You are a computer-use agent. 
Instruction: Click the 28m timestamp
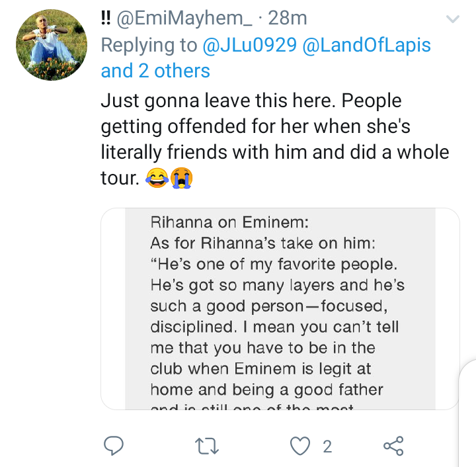click(x=288, y=19)
